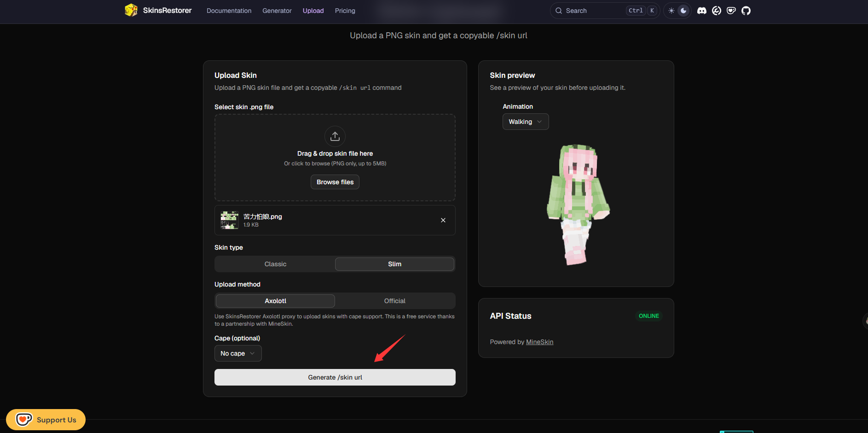Select the Classic skin type
Screen dimensions: 868x433
[275, 264]
